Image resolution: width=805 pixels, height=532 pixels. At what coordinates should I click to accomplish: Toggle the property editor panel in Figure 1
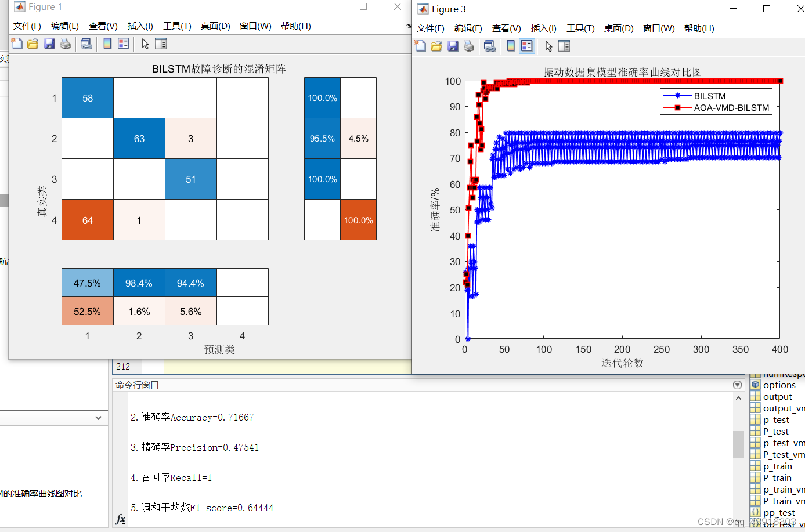pyautogui.click(x=160, y=44)
